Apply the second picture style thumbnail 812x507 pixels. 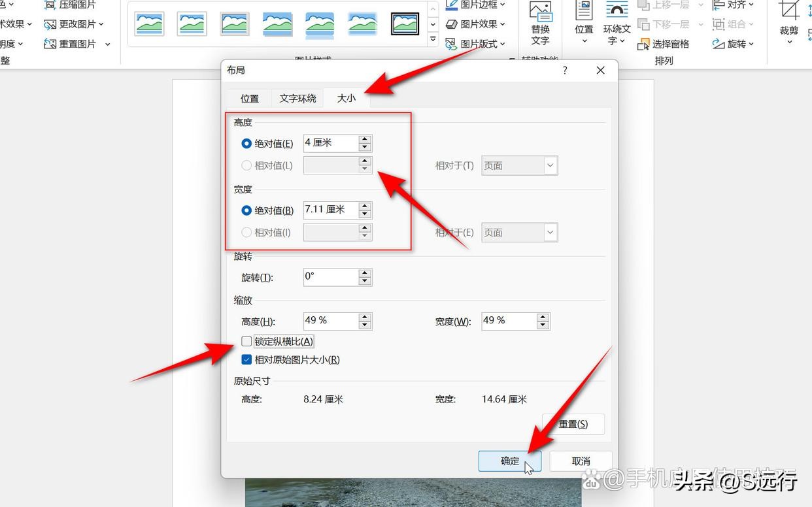coord(192,24)
